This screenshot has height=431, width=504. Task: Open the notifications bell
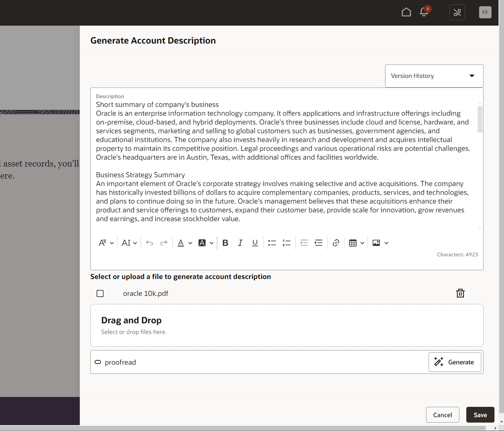[x=423, y=12]
